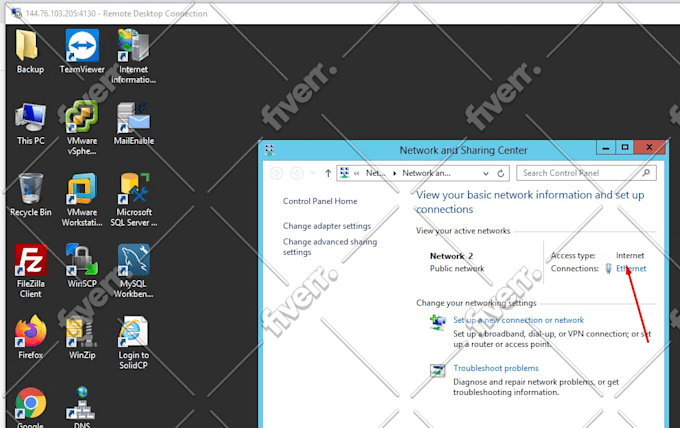This screenshot has width=680, height=428.
Task: Open Microsoft SQL Server shortcut
Action: tap(134, 199)
